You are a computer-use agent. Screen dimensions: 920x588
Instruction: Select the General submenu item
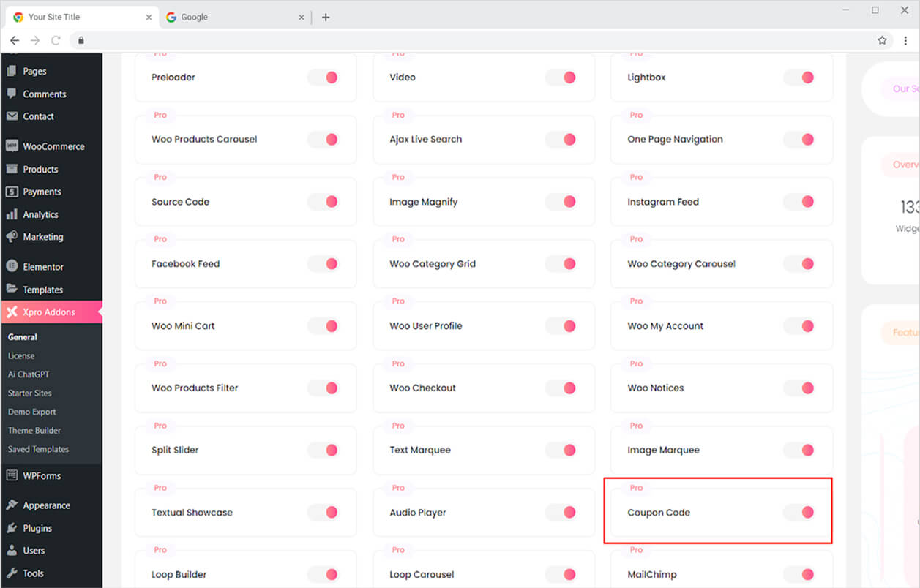click(x=23, y=337)
